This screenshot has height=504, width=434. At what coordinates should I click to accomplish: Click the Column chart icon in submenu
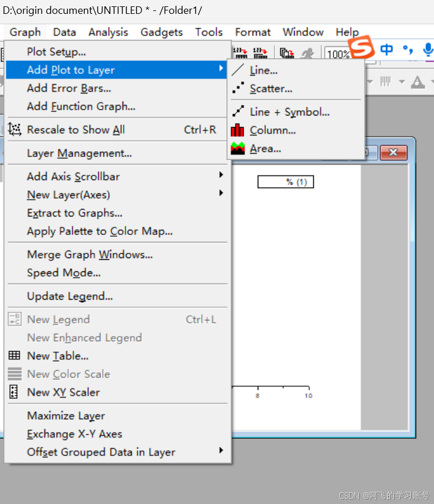pyautogui.click(x=238, y=130)
